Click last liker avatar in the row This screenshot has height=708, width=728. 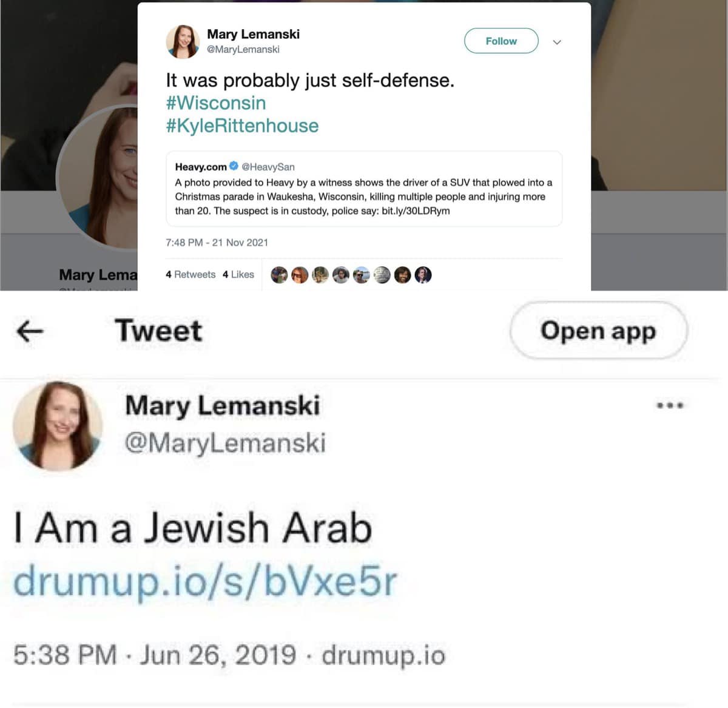(x=423, y=275)
